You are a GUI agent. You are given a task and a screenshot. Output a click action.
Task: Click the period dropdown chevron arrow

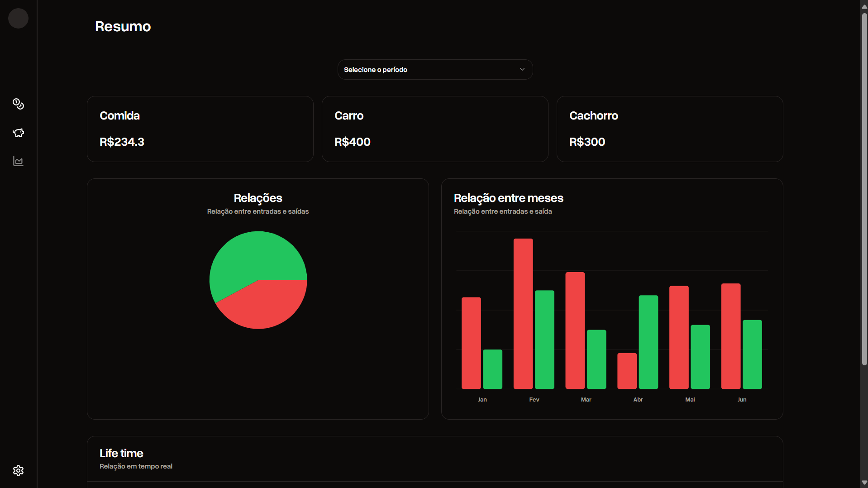point(522,69)
